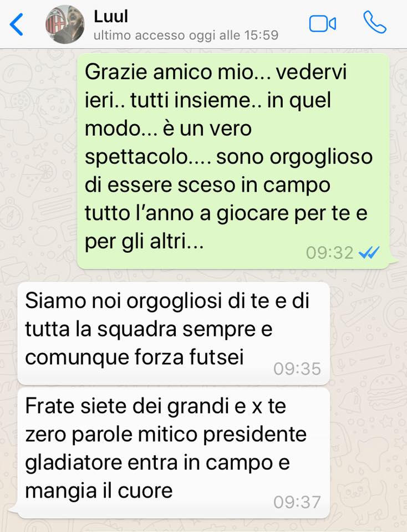Image resolution: width=407 pixels, height=532 pixels.
Task: Select the green 'Grazie amico mio' message
Action: (233, 161)
